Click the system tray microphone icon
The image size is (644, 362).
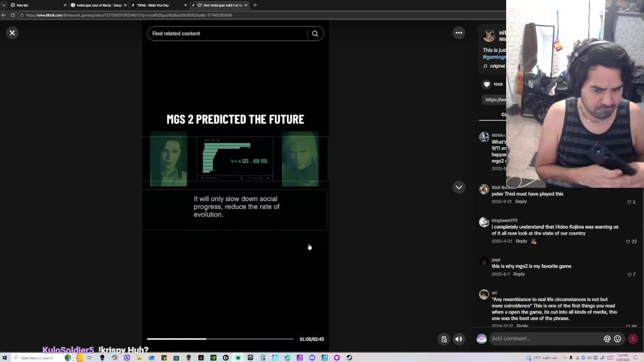coord(571,357)
